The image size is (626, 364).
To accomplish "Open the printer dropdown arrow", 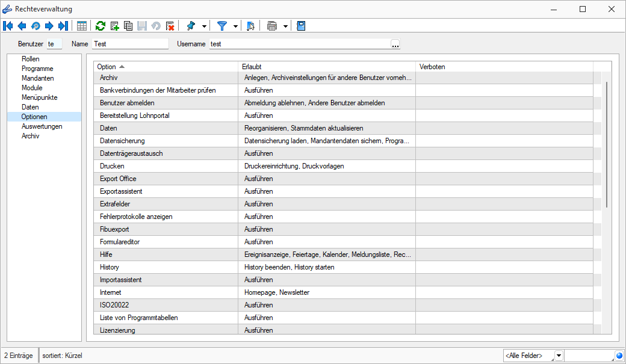I will point(285,26).
